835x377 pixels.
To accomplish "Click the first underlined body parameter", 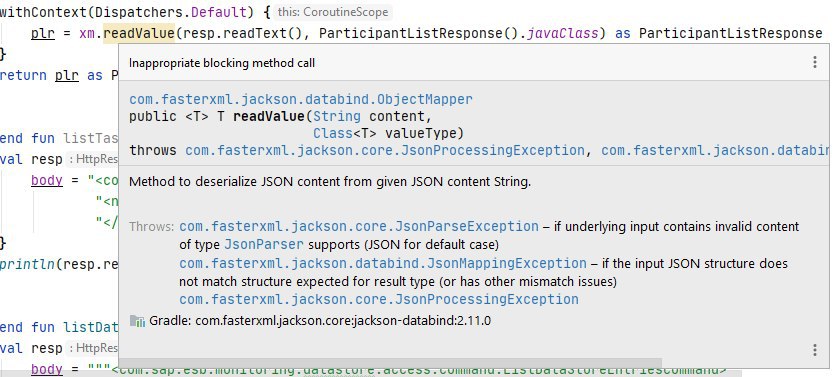I will coord(47,181).
